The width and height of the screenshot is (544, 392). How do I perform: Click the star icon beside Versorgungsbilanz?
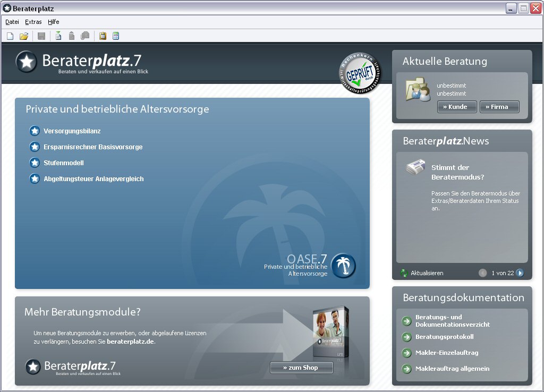point(35,131)
